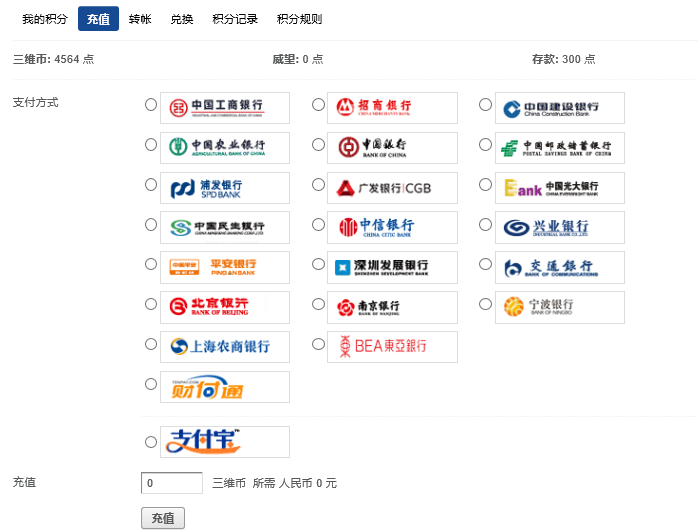This screenshot has height=532, width=698.
Task: Click the 三维币: 4564 点 balance text
Action: pyautogui.click(x=53, y=59)
